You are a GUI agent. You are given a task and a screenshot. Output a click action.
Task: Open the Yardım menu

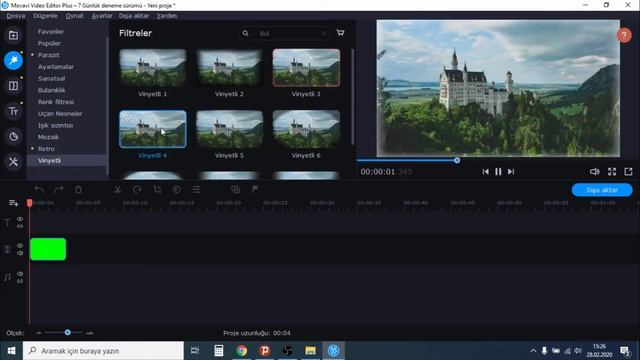point(167,16)
